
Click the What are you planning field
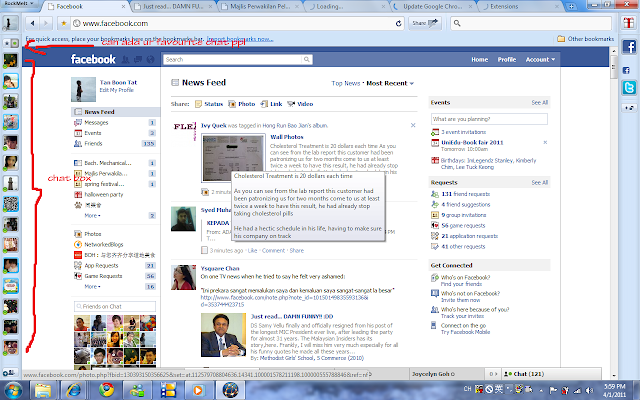pos(489,119)
